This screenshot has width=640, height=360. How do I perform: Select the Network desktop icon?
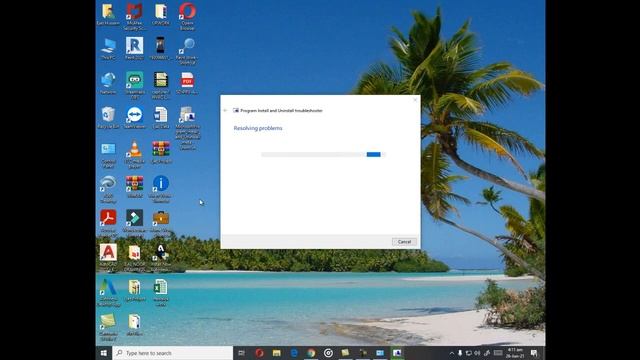[108, 83]
